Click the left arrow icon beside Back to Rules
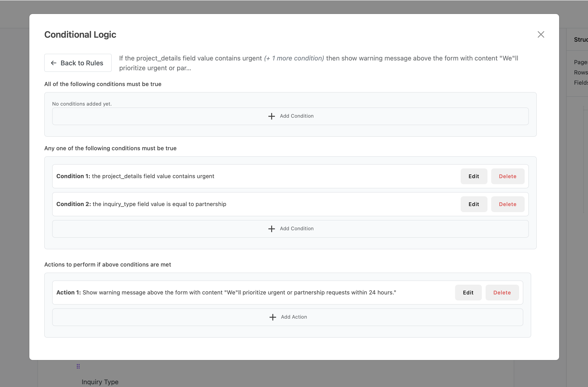588x387 pixels. tap(53, 63)
